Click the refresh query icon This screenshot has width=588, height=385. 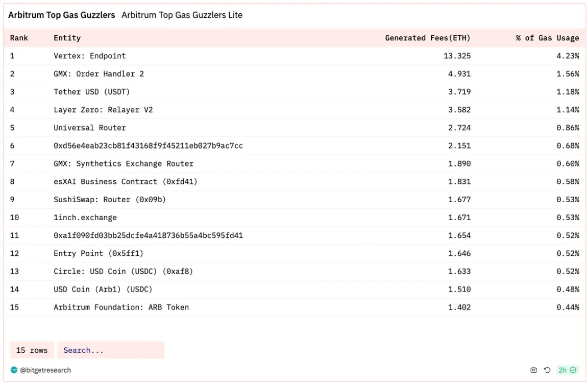click(x=547, y=370)
